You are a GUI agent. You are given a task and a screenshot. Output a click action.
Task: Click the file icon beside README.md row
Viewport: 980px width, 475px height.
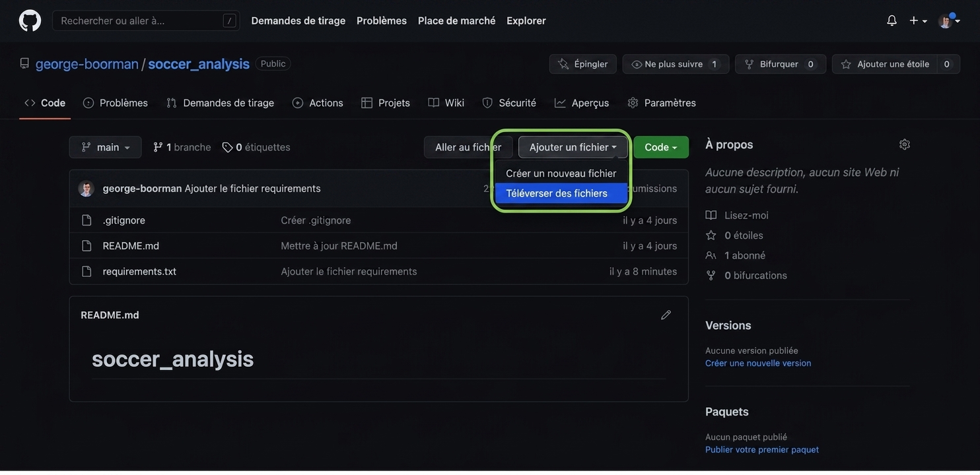click(87, 246)
